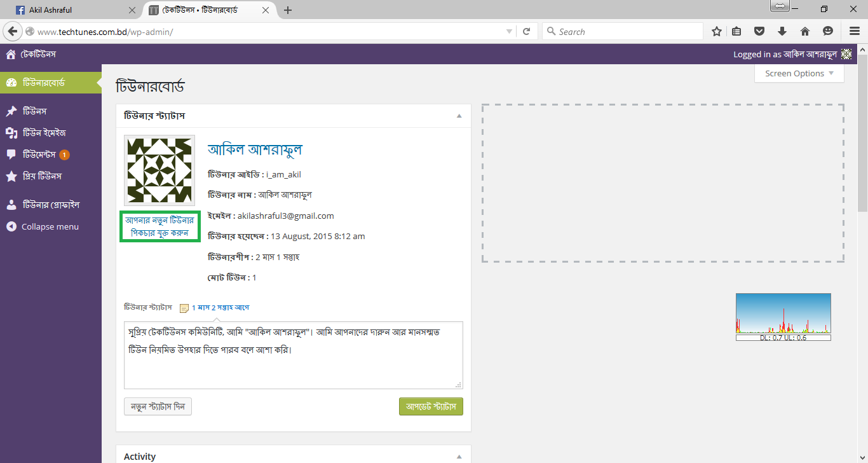
Task: Open the টিউনস sidebar menu item
Action: pos(51,111)
